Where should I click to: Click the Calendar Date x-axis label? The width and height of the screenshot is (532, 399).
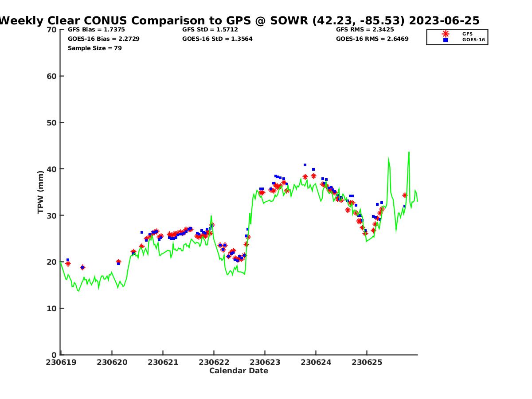[x=239, y=371]
